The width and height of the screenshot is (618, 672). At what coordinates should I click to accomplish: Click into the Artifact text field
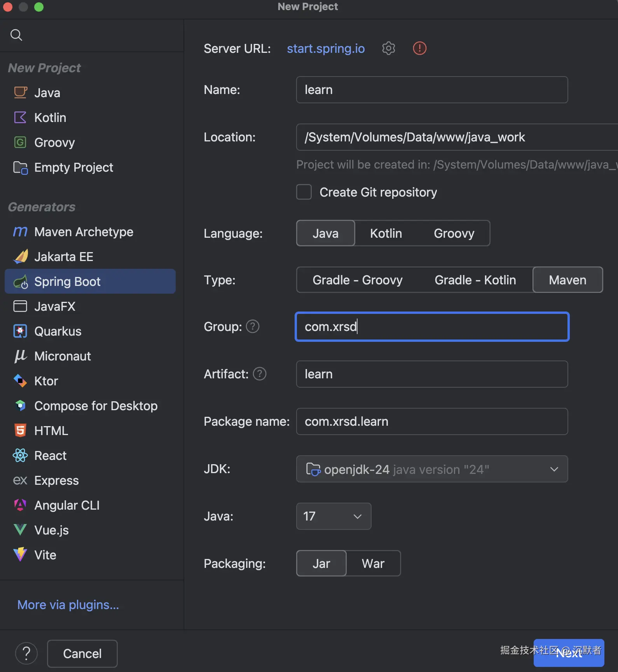[x=431, y=374]
